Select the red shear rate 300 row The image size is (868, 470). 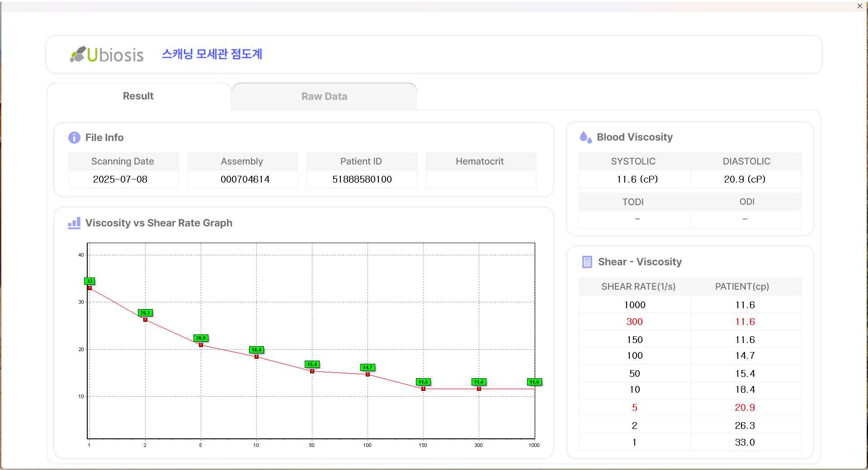click(x=634, y=322)
